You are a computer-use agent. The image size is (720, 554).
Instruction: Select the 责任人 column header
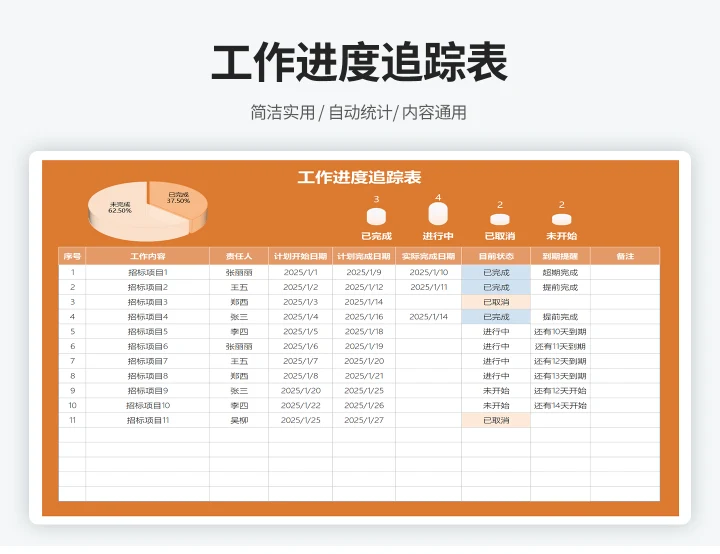tap(239, 256)
